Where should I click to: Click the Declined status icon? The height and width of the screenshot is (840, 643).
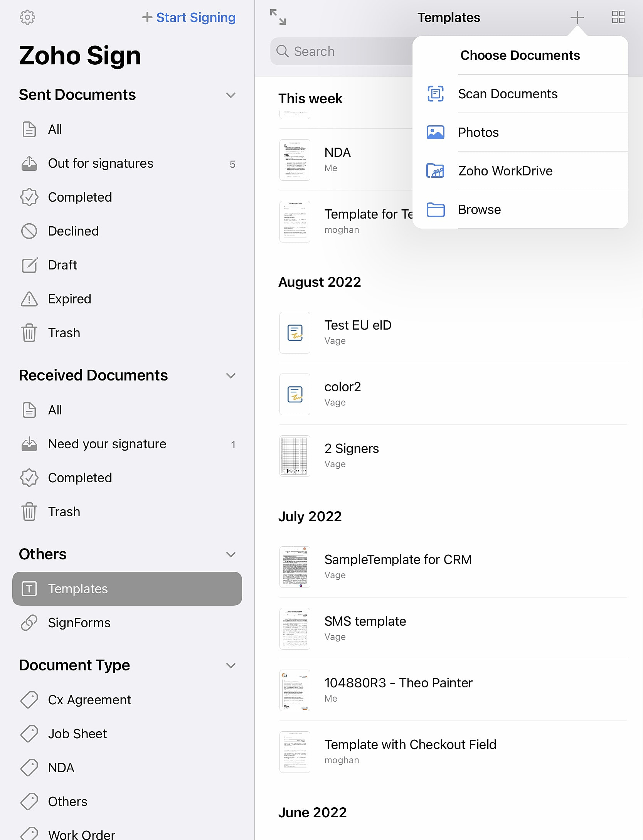click(29, 231)
